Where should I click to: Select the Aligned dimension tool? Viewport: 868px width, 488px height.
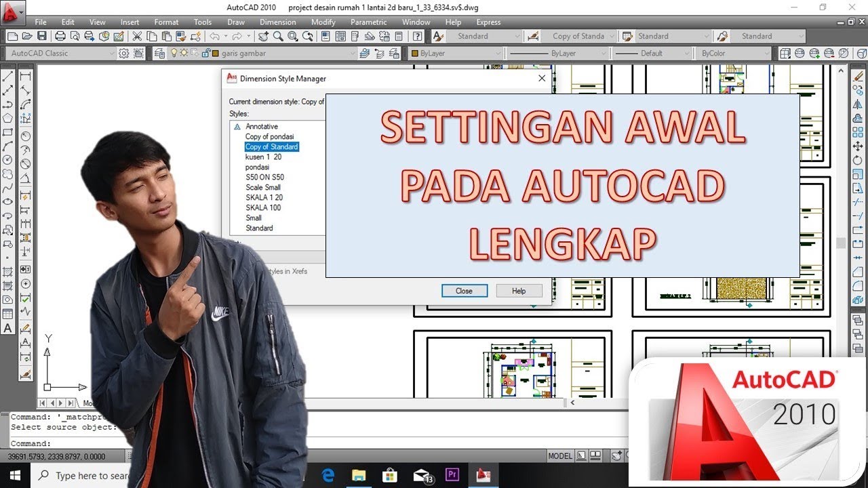(26, 90)
